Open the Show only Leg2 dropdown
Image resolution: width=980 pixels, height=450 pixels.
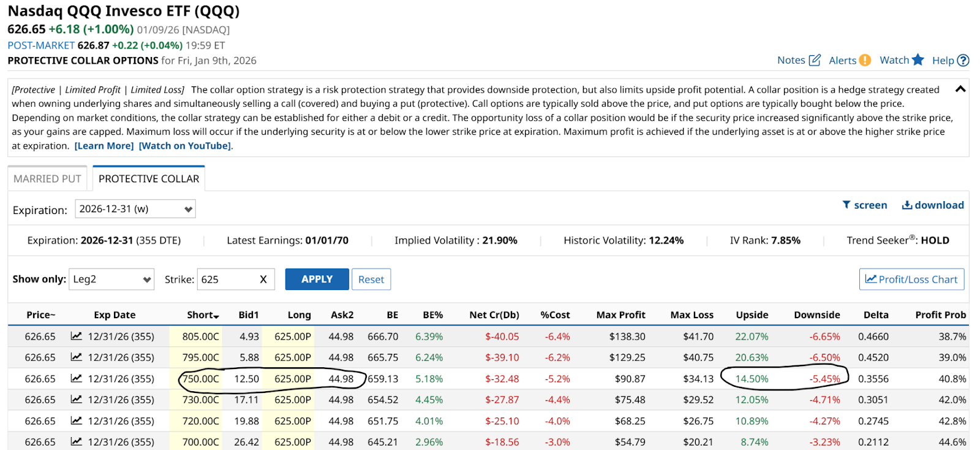(x=111, y=280)
